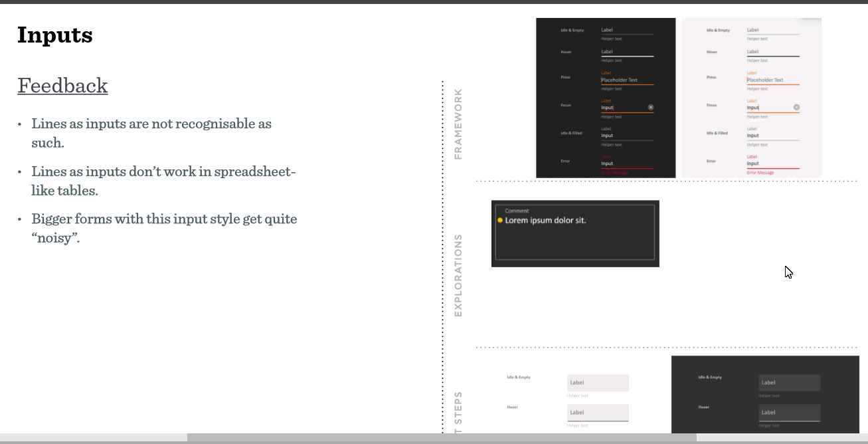Image resolution: width=868 pixels, height=444 pixels.
Task: Select the light theme Placeholder Text field
Action: [x=772, y=80]
